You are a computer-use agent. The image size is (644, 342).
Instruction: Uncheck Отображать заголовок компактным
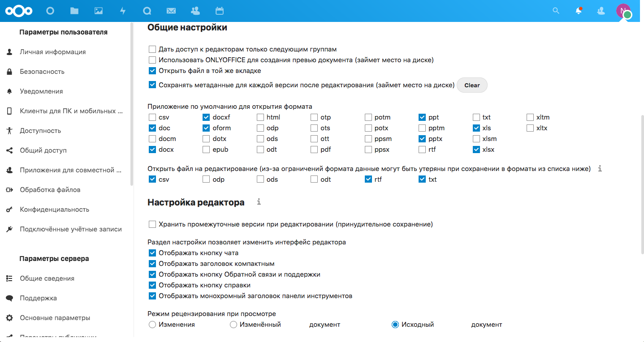(152, 264)
